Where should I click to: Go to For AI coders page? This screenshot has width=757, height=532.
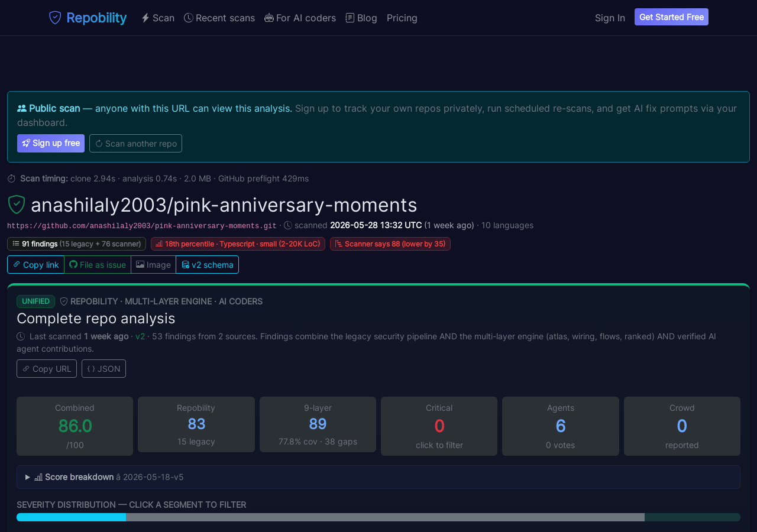[300, 18]
